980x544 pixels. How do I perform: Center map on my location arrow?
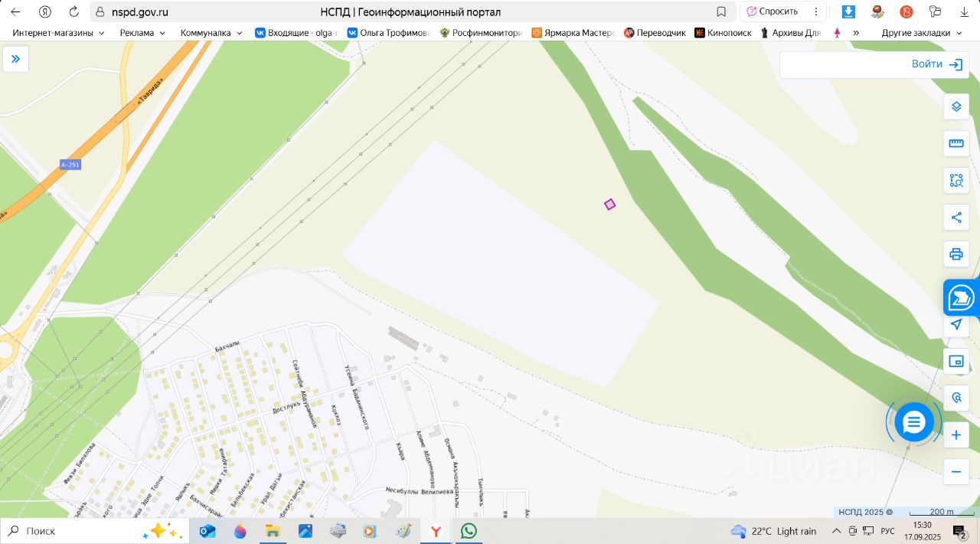click(955, 325)
